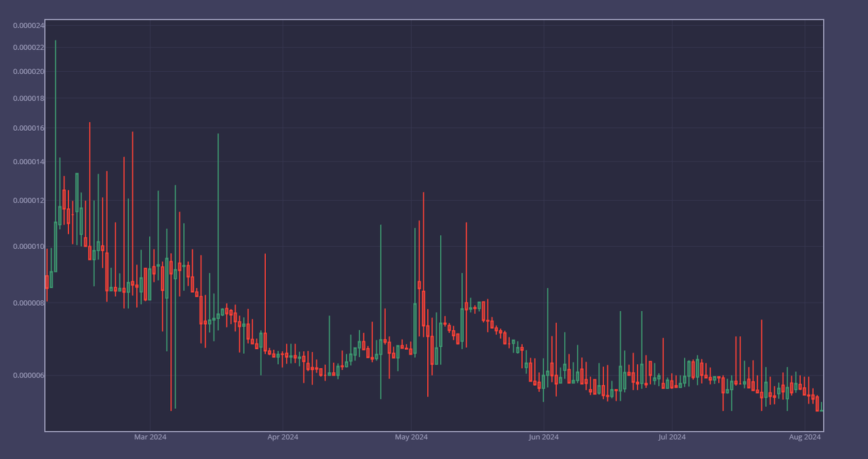868x459 pixels.
Task: Select the May 2024 date axis label
Action: point(411,437)
